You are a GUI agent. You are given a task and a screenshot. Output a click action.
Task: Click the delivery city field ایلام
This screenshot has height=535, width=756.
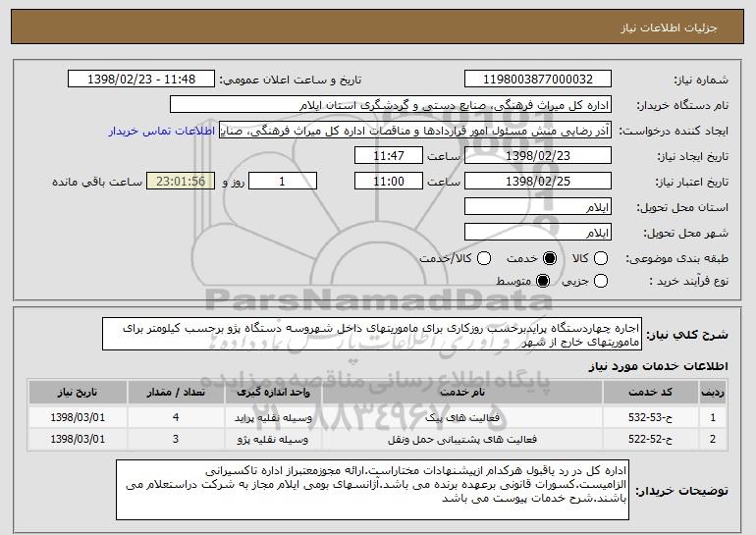538,233
